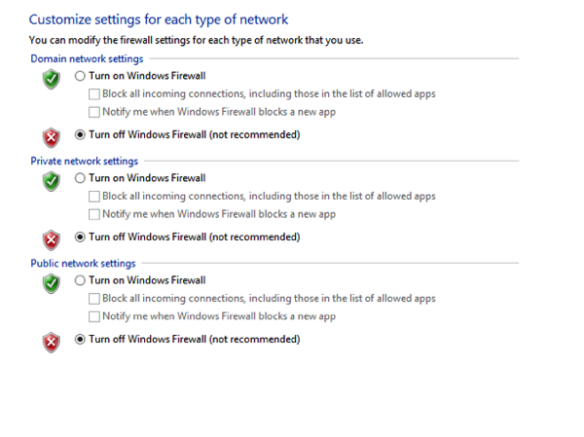
Task: Check Block all incoming connections under Domain settings
Action: tap(94, 94)
